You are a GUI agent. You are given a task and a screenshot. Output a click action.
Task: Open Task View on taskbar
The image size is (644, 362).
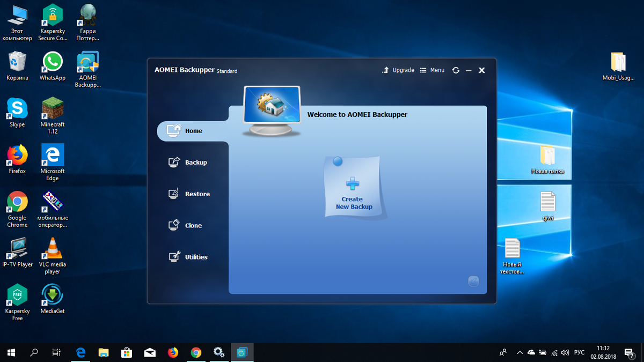coord(56,352)
